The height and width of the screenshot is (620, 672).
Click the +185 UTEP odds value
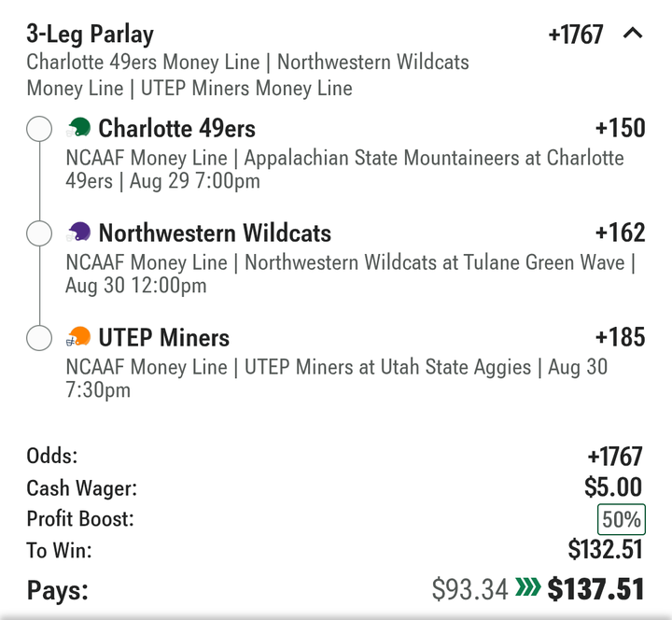tap(620, 337)
